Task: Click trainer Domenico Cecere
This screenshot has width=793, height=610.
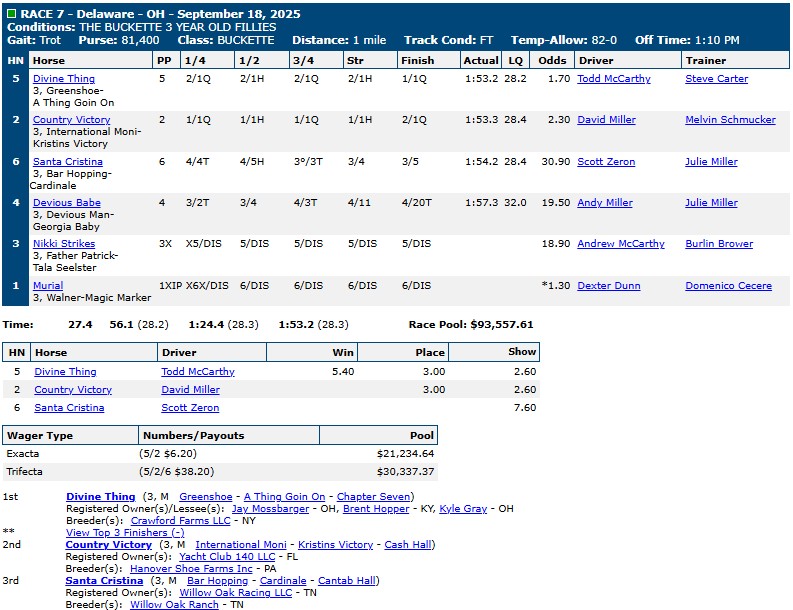Action: coord(728,286)
